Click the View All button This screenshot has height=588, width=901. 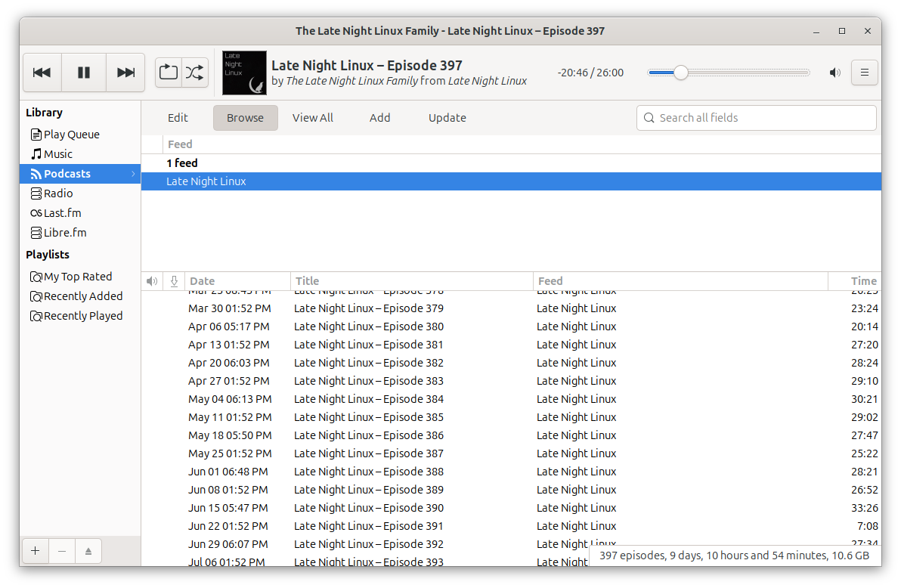point(313,118)
